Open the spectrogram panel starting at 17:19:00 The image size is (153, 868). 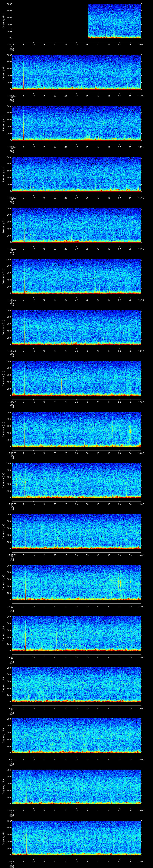click(77, 531)
